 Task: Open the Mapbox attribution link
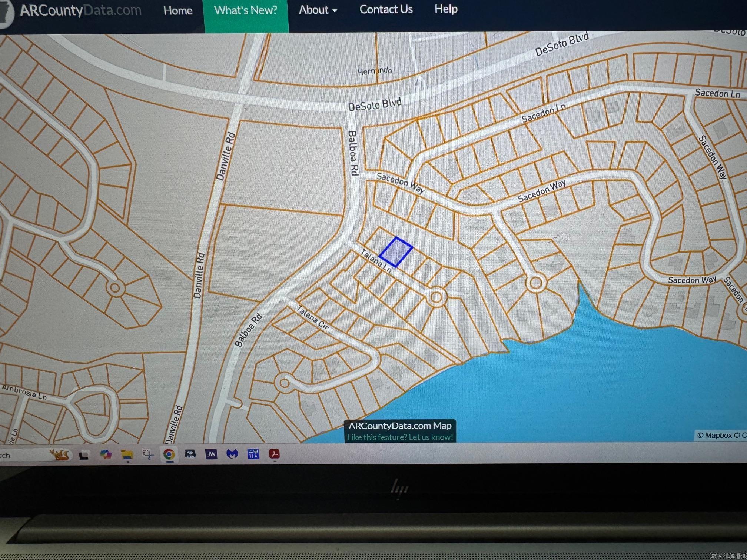pos(719,435)
